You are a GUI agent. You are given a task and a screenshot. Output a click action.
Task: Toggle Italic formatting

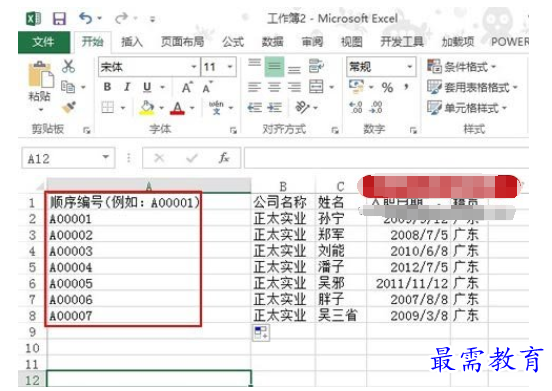(x=127, y=87)
